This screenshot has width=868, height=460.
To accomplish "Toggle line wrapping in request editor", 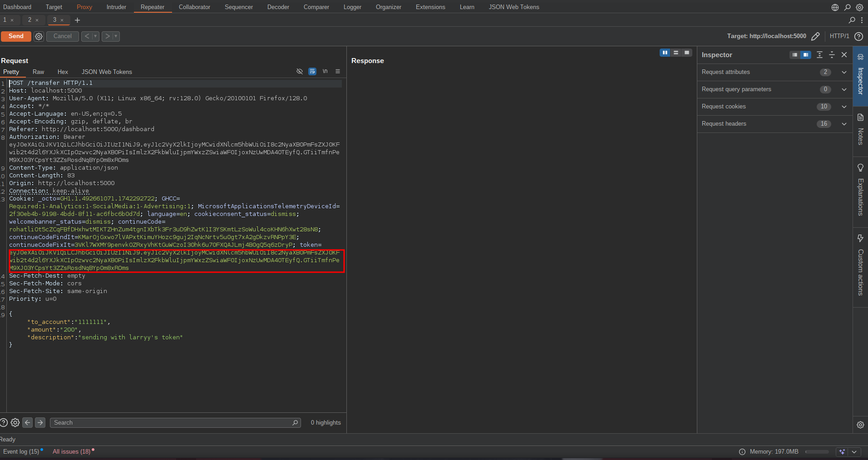I will coord(312,72).
